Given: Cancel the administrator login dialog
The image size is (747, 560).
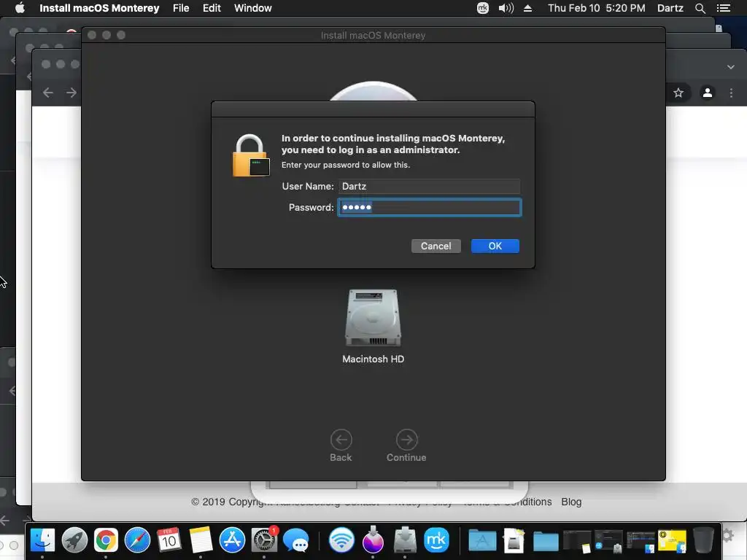Looking at the screenshot, I should (436, 246).
